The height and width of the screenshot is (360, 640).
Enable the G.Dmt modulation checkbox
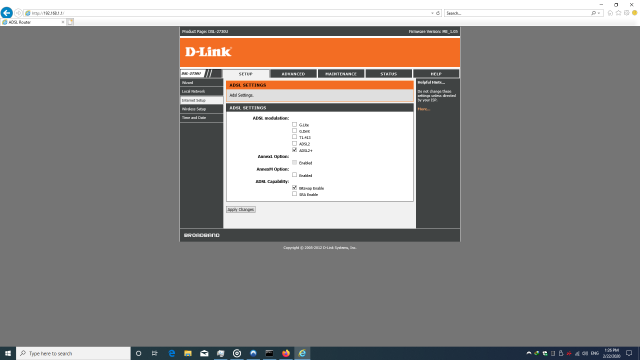coord(294,131)
